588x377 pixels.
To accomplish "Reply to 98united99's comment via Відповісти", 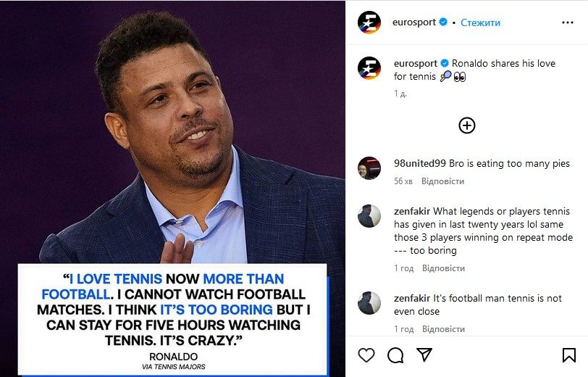I will click(x=442, y=181).
